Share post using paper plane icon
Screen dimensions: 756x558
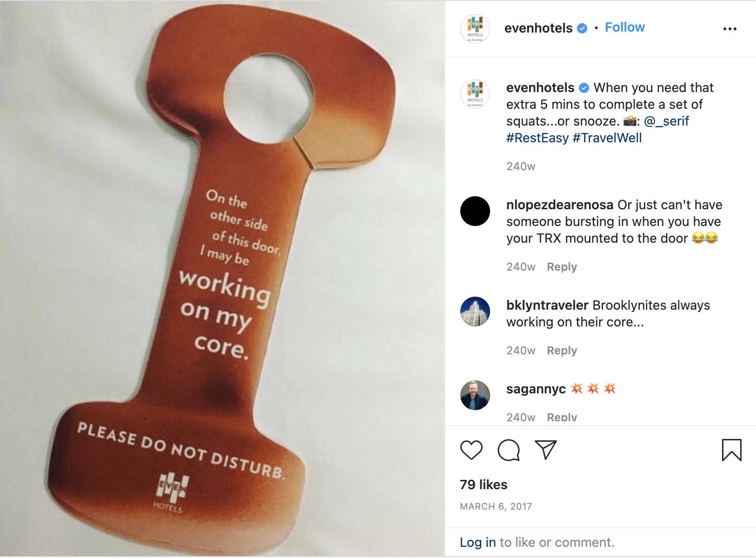546,450
